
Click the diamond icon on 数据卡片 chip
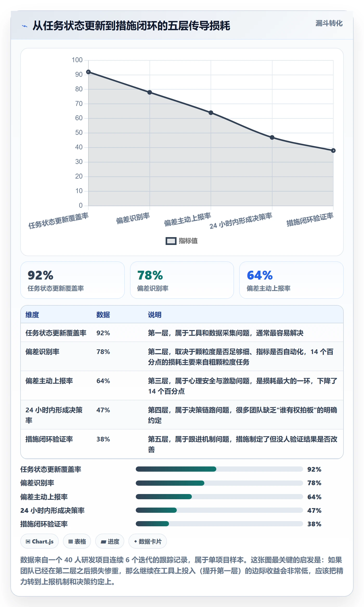click(x=135, y=541)
